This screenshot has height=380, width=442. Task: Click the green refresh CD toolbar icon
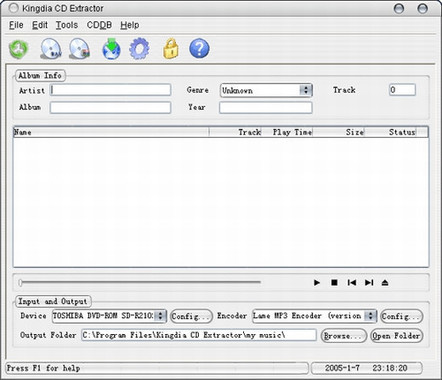click(x=19, y=49)
